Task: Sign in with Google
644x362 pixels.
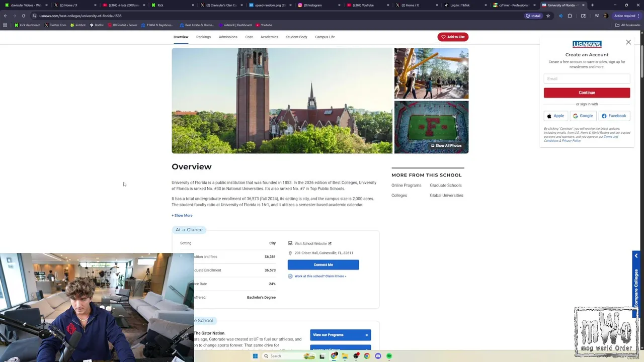Action: tap(583, 116)
